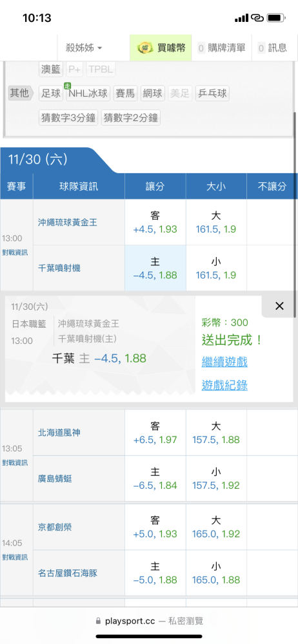Open the 殺姊姊 user dropdown
This screenshot has height=644, width=298.
(84, 48)
